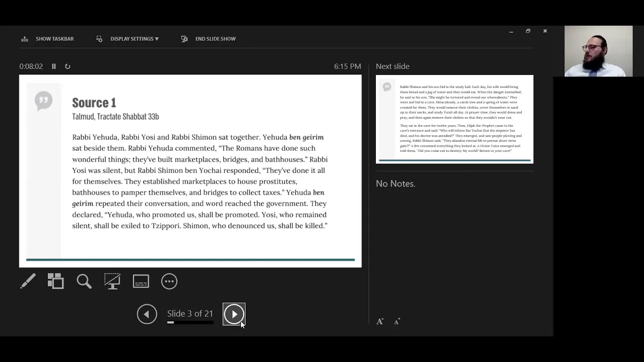This screenshot has width=644, height=362.
Task: Click the Next slide label
Action: [392, 66]
